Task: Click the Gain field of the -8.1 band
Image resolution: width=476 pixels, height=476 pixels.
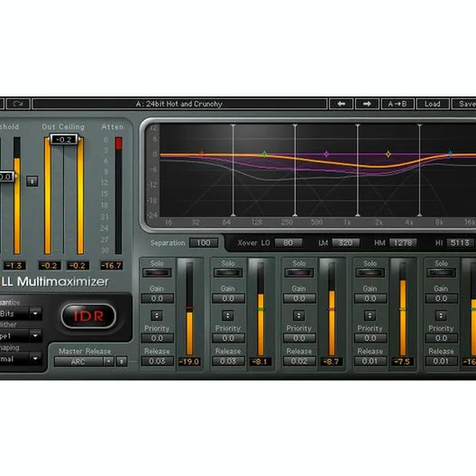Action: (x=228, y=298)
